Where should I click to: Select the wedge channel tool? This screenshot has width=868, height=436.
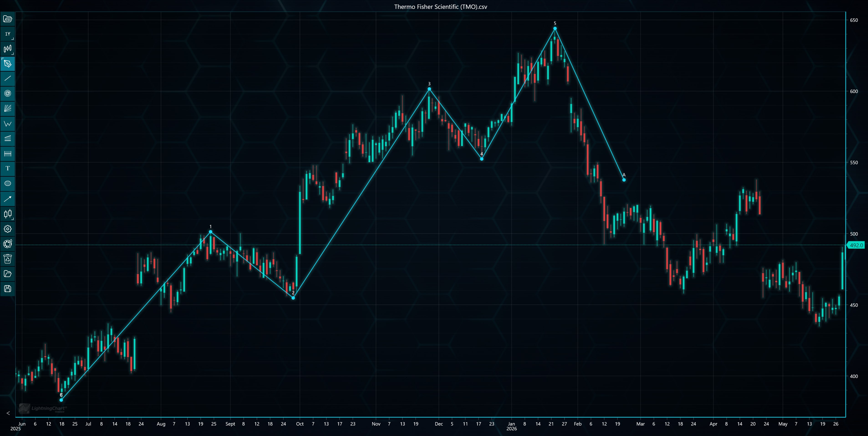coord(8,138)
